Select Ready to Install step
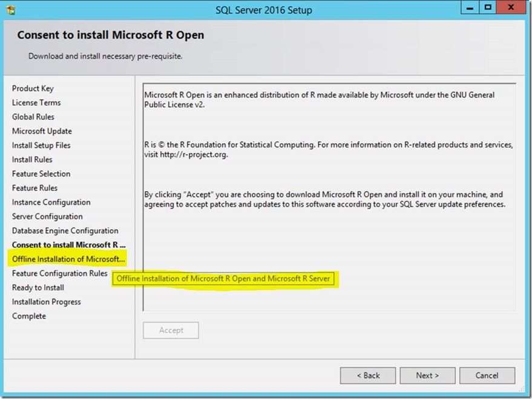The image size is (532, 399). 38,288
